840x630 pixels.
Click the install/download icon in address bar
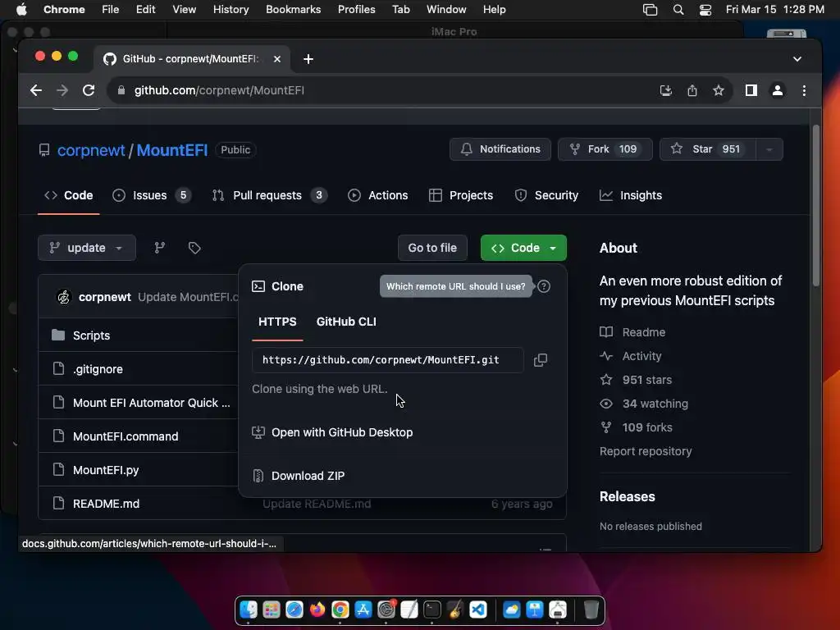(666, 90)
